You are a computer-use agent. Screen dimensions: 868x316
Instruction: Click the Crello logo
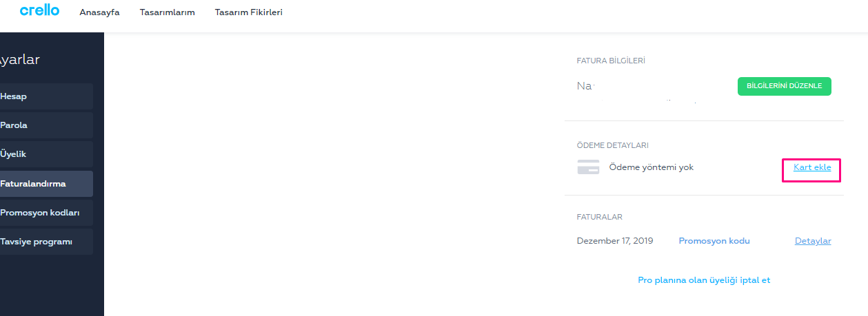coord(39,10)
